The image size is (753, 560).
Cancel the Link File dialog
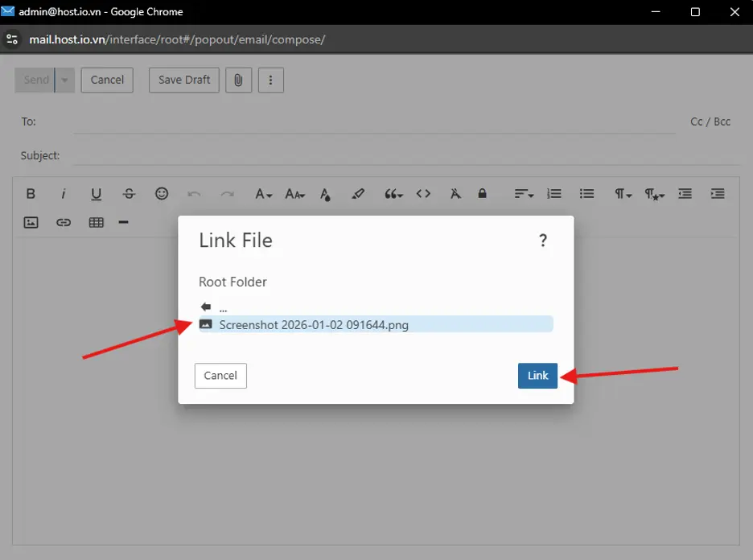click(x=220, y=376)
